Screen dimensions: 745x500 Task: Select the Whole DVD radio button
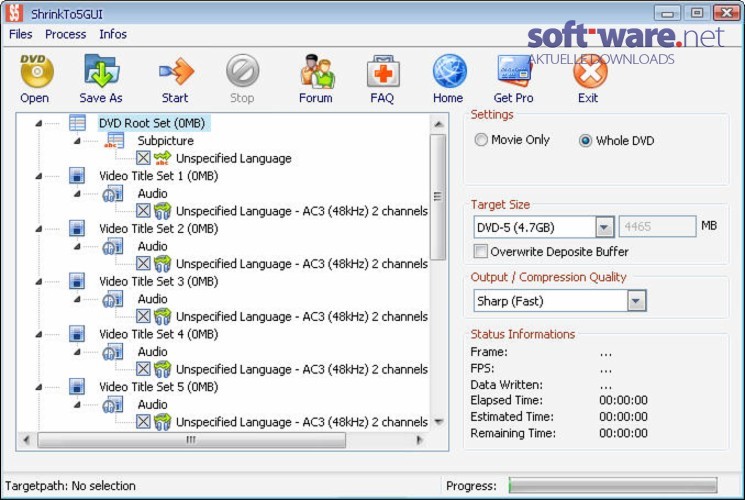pos(585,141)
